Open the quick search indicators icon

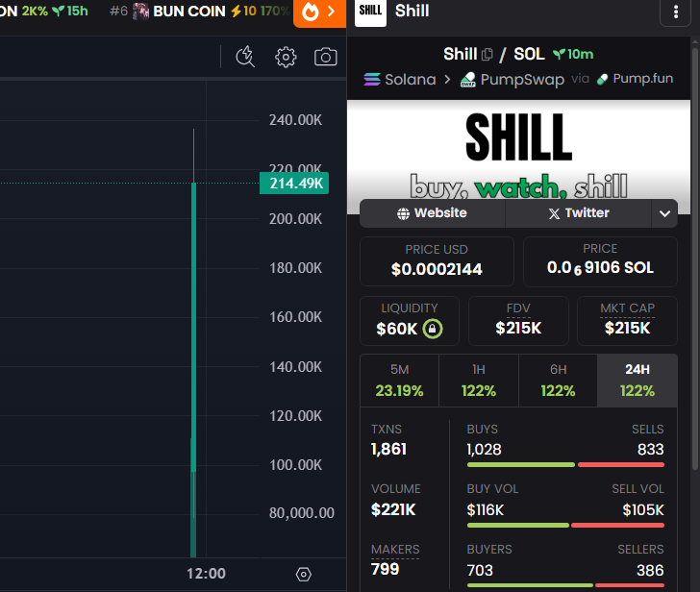pyautogui.click(x=245, y=57)
